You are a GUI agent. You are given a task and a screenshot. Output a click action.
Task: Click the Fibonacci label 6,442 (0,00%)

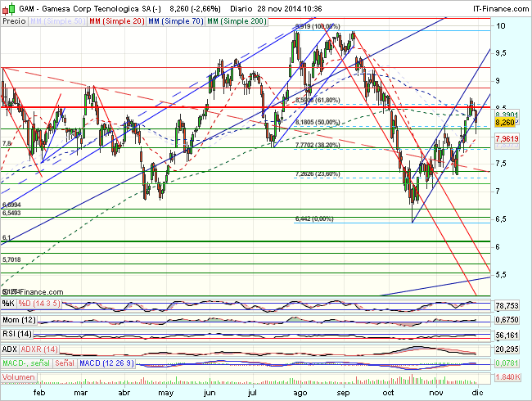pos(314,219)
